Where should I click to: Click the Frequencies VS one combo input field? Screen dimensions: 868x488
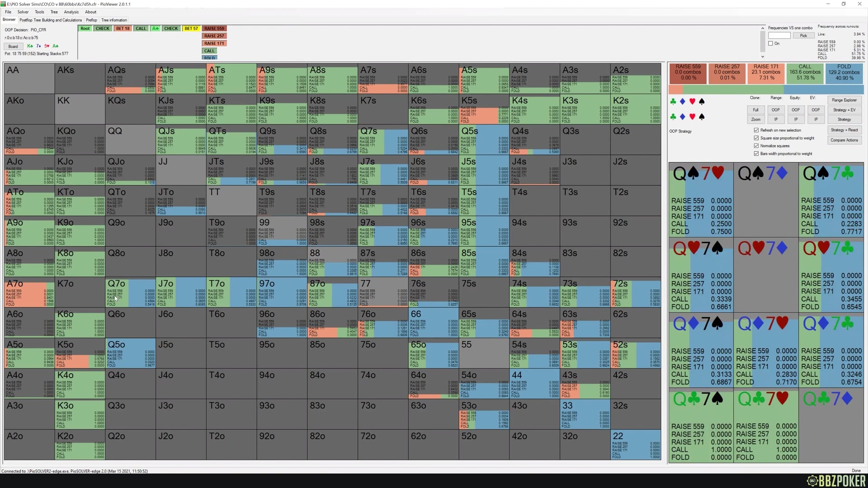pos(779,35)
